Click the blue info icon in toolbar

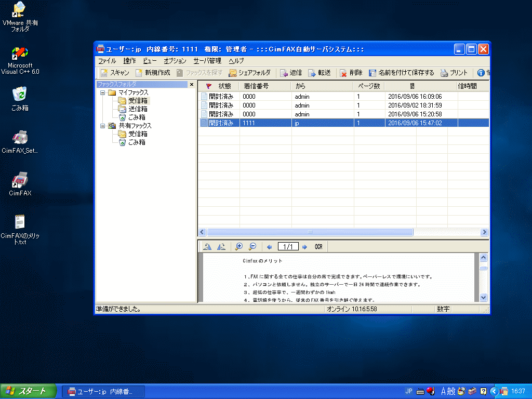(x=481, y=73)
